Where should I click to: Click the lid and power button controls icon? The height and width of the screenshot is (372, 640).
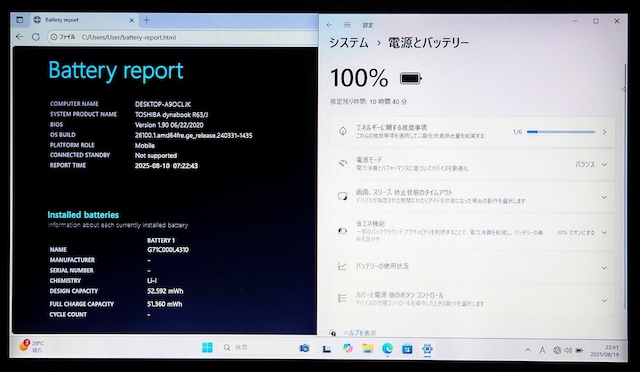pyautogui.click(x=342, y=298)
